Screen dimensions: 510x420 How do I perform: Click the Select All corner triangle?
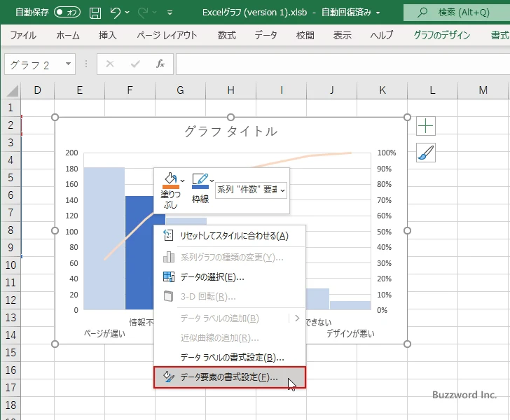[13, 90]
